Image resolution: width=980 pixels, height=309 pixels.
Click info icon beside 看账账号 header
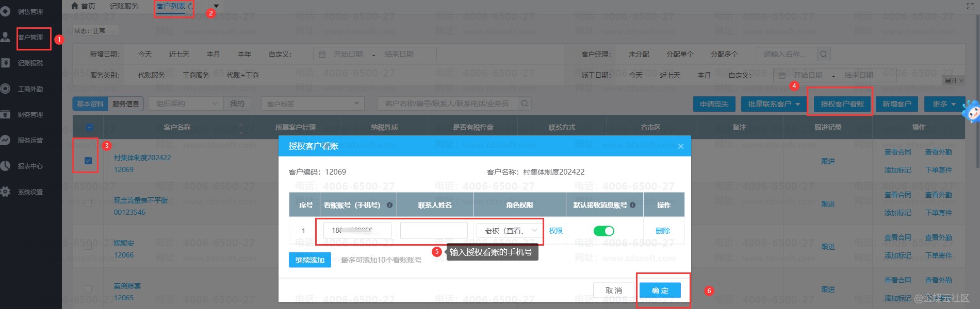(x=389, y=205)
